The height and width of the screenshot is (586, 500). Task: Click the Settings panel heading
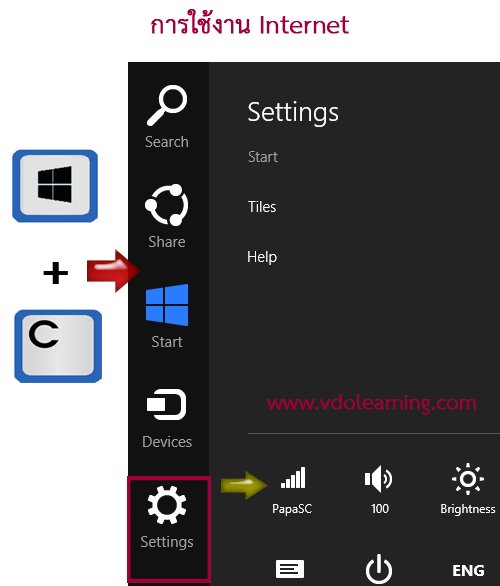coord(293,112)
